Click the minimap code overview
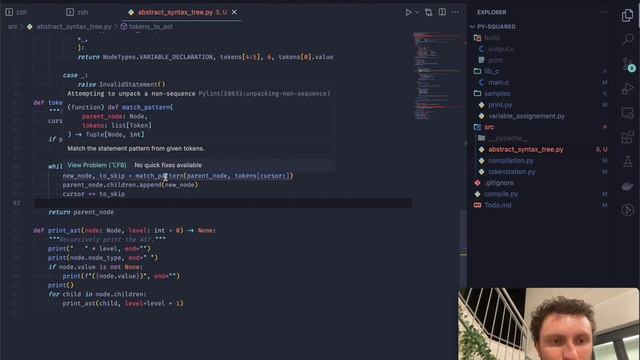 [437, 76]
